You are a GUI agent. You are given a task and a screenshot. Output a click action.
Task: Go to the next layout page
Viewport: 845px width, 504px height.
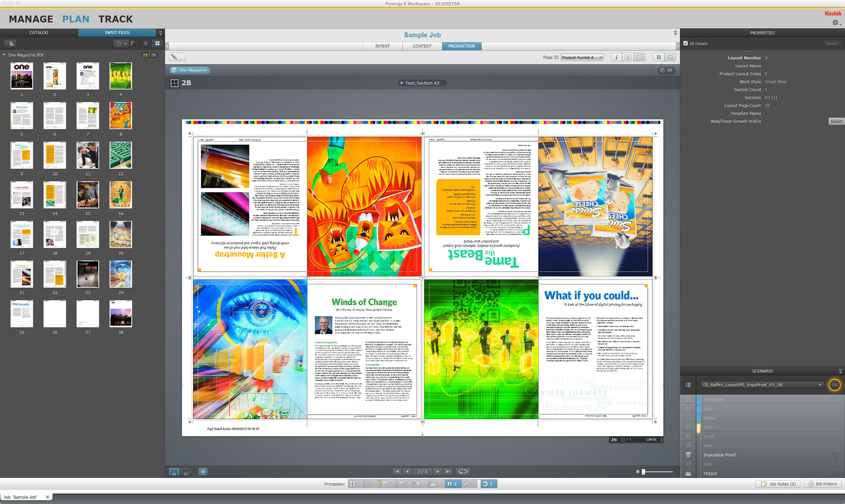tap(437, 472)
